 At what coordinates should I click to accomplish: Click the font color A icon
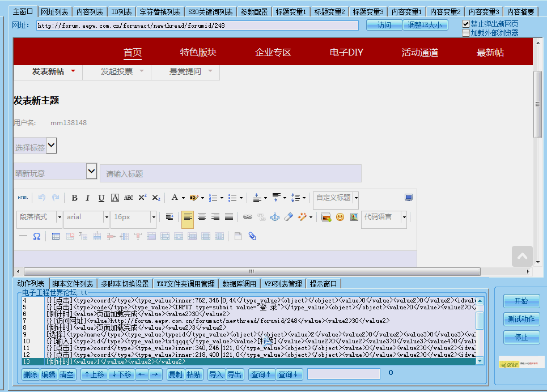pos(175,197)
